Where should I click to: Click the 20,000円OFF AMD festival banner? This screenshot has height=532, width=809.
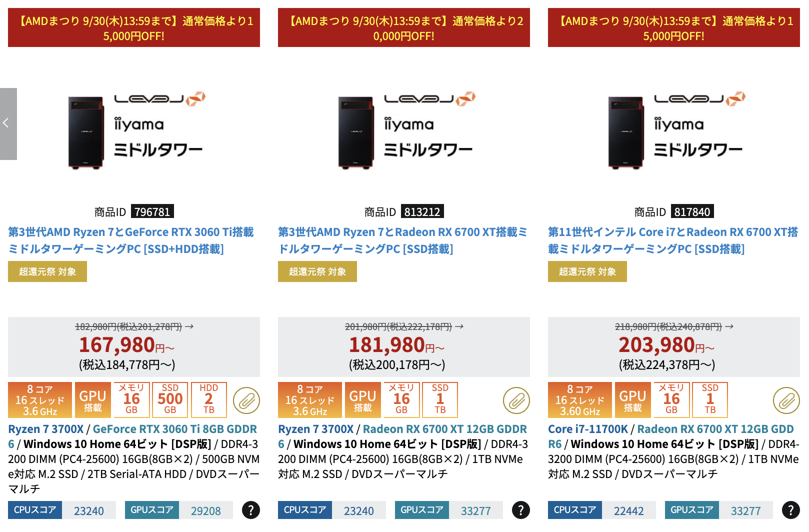click(x=404, y=27)
